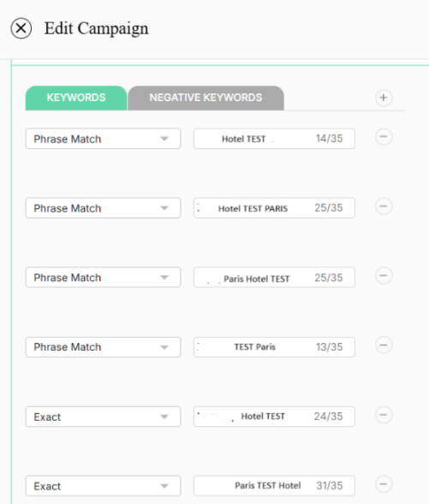This screenshot has width=429, height=504.
Task: Remove the 'Paris Hotel TEST' keyword row
Action: [384, 276]
